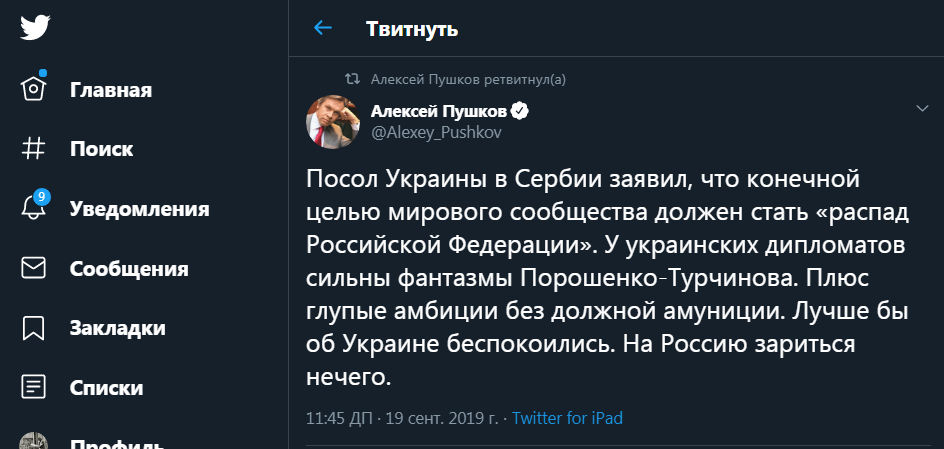The height and width of the screenshot is (449, 944).
Task: Go back using the arrow icon
Action: click(x=322, y=28)
